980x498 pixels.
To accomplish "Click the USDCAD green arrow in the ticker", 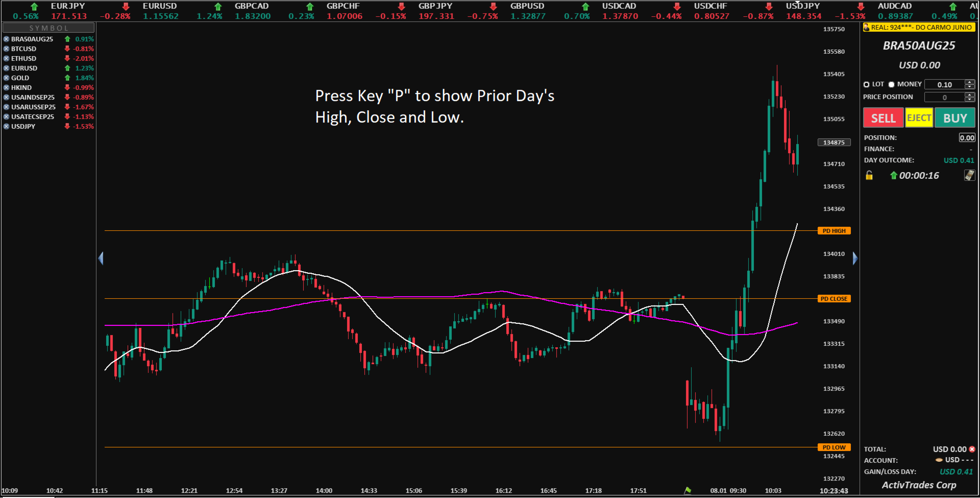I will click(x=585, y=7).
